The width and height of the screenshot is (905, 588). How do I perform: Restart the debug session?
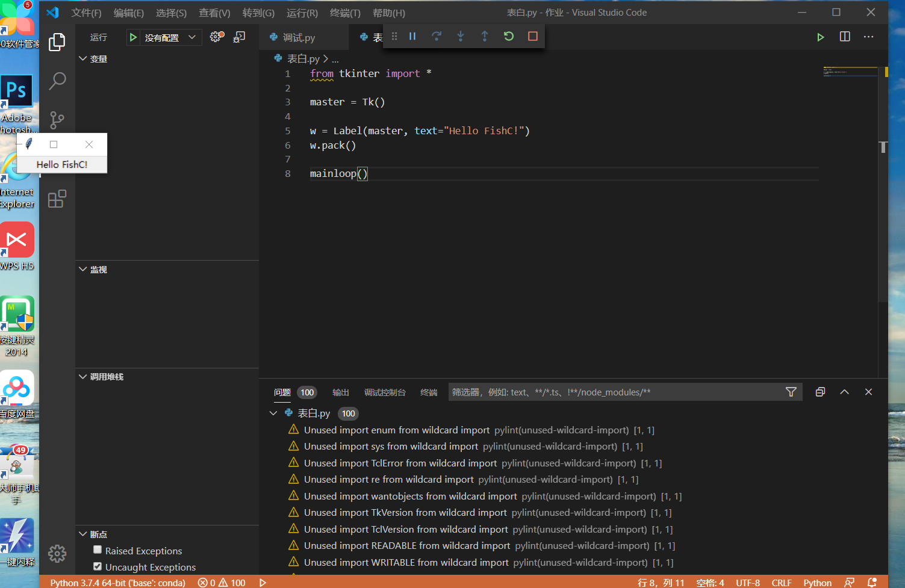point(509,36)
